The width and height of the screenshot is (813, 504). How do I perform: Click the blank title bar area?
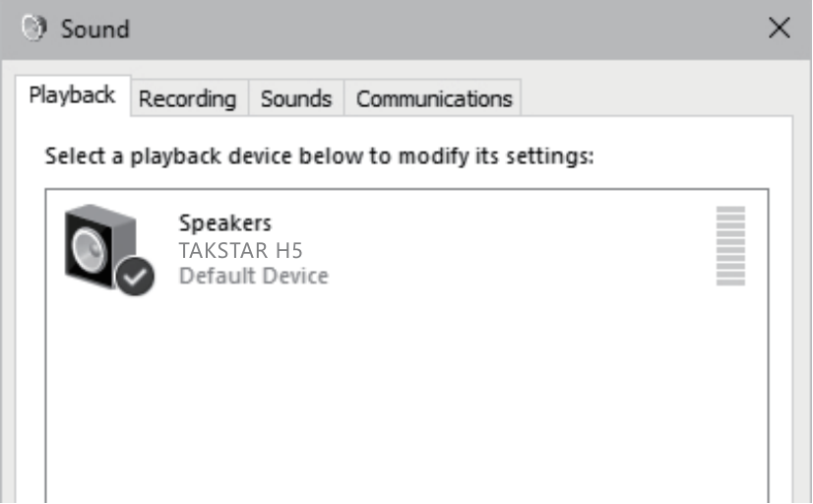443,29
